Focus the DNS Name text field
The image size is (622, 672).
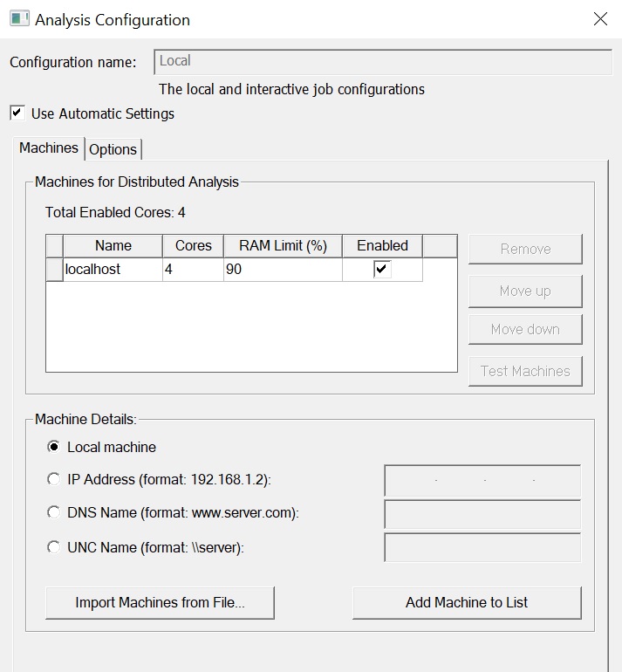[x=482, y=514]
